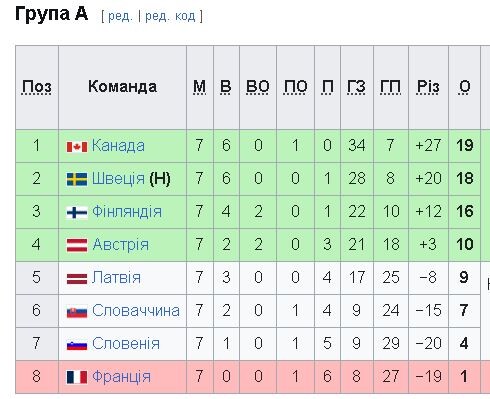Click the Canada flag icon
The width and height of the screenshot is (490, 399).
click(77, 146)
